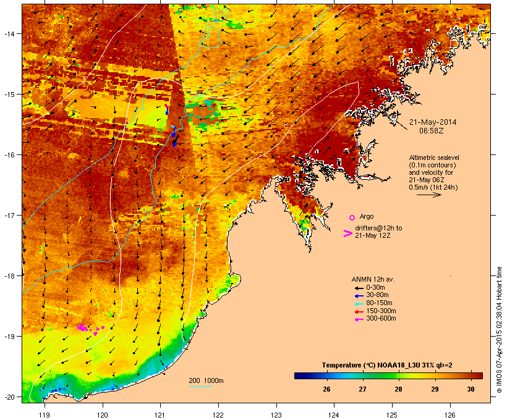Click the magenta drifter track cluster on the map
Viewport: 507px width, 420px height.
(90, 329)
